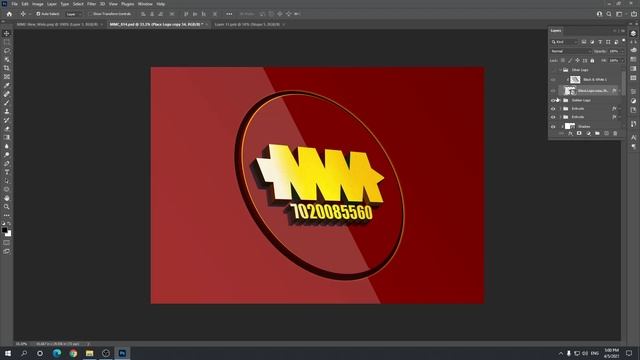Click the Home icon in options bar
Screen dimensions: 640x360
(x=9, y=14)
